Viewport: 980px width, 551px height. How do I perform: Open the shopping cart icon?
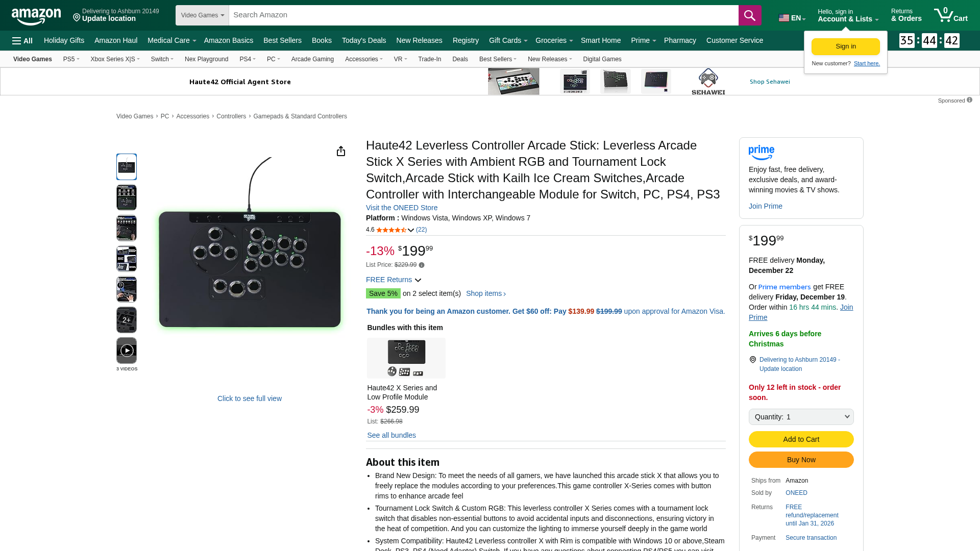tap(950, 15)
